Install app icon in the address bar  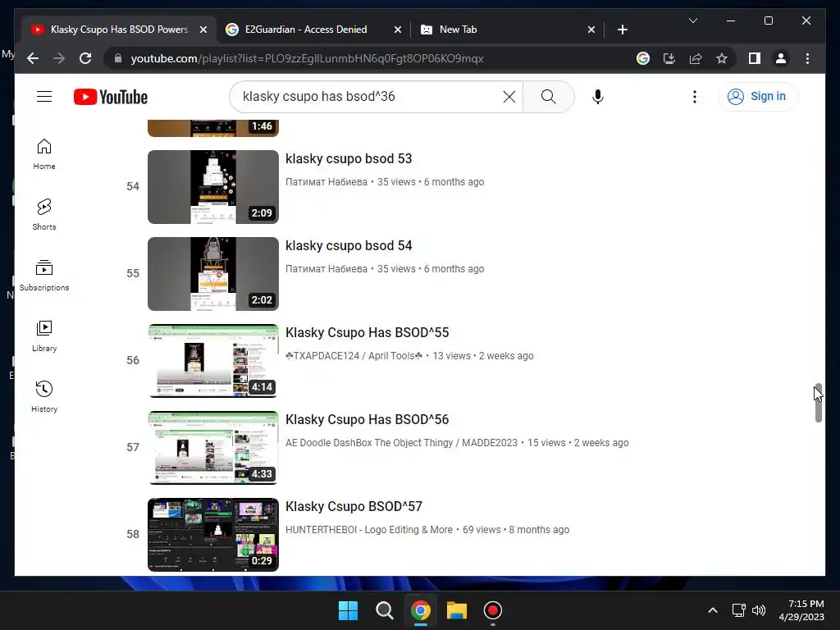(669, 58)
